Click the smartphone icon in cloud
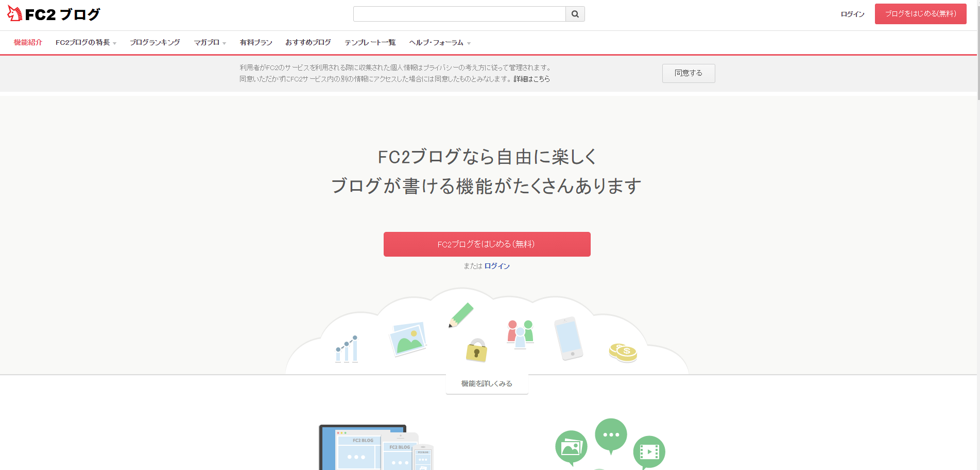The image size is (980, 470). coord(569,339)
